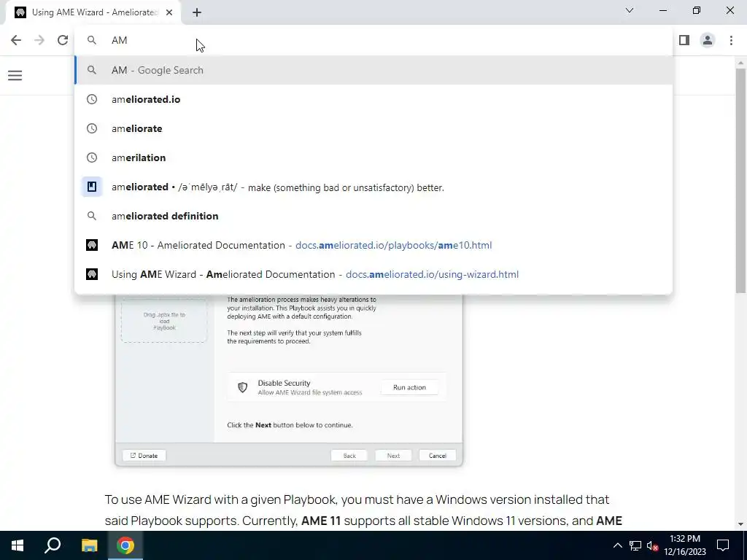The height and width of the screenshot is (560, 747).
Task: Close the Using AME Wizard tab
Action: click(x=169, y=12)
